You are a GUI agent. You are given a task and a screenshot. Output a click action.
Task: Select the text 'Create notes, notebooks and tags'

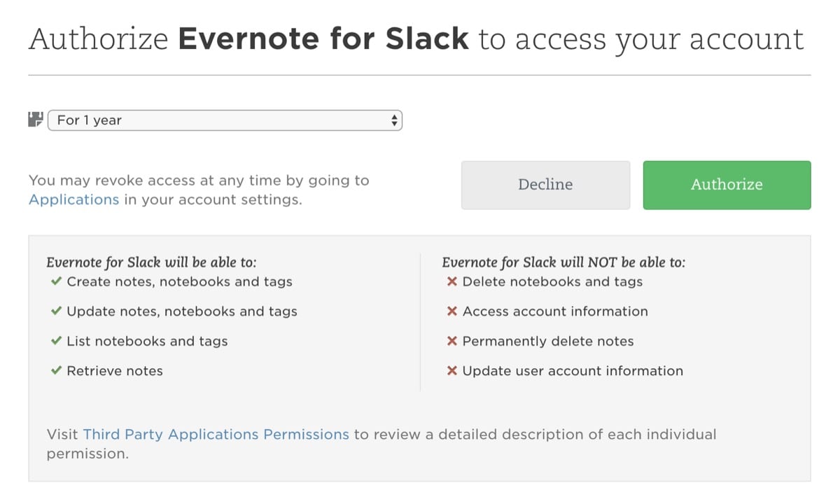179,281
